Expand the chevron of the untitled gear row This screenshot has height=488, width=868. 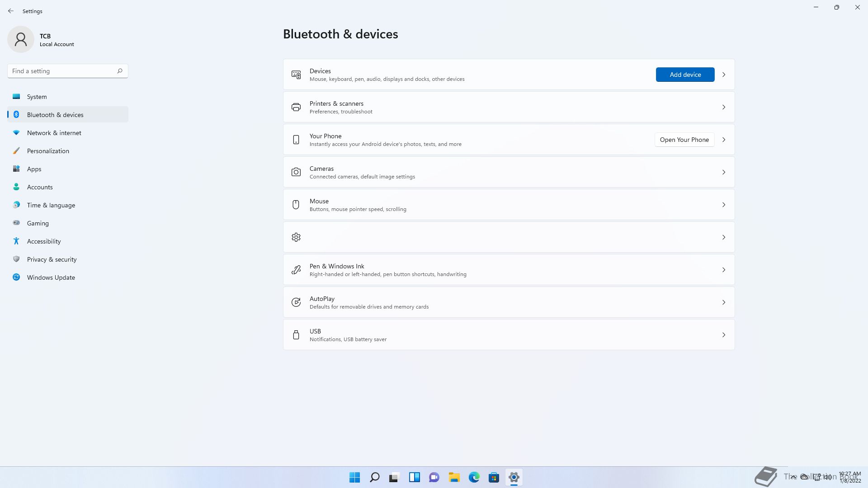coord(724,237)
